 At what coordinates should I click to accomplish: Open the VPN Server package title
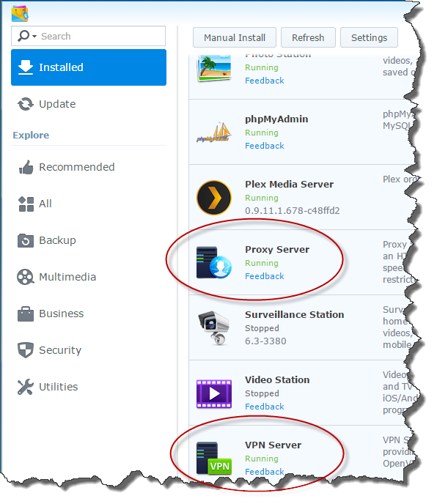(x=273, y=445)
